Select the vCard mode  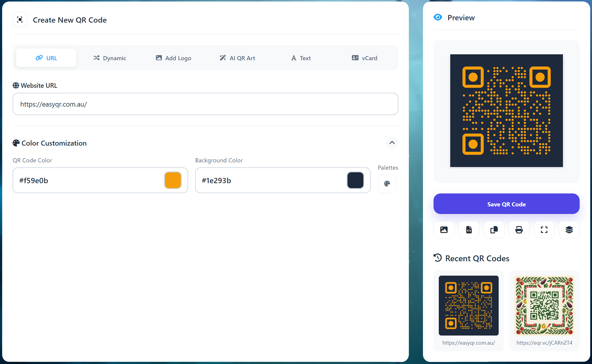(x=365, y=58)
